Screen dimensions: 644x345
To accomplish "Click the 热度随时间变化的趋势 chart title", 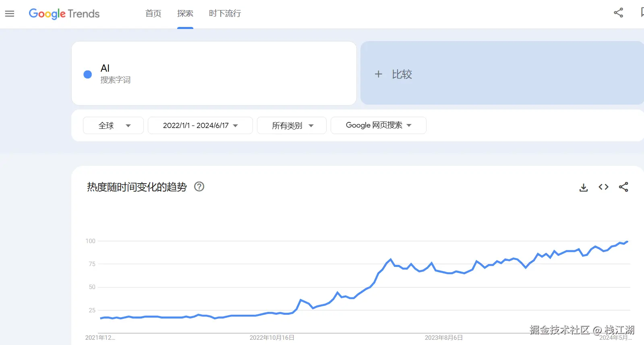I will click(137, 187).
